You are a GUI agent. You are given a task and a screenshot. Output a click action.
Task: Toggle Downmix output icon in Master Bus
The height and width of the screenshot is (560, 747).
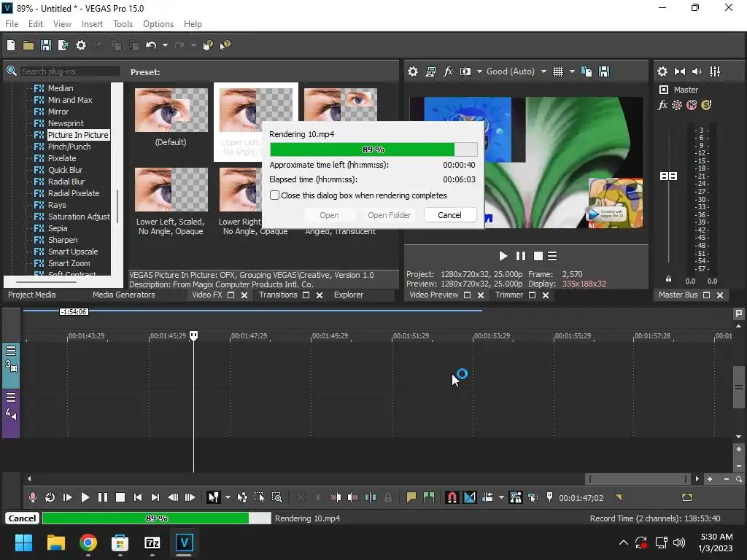680,71
